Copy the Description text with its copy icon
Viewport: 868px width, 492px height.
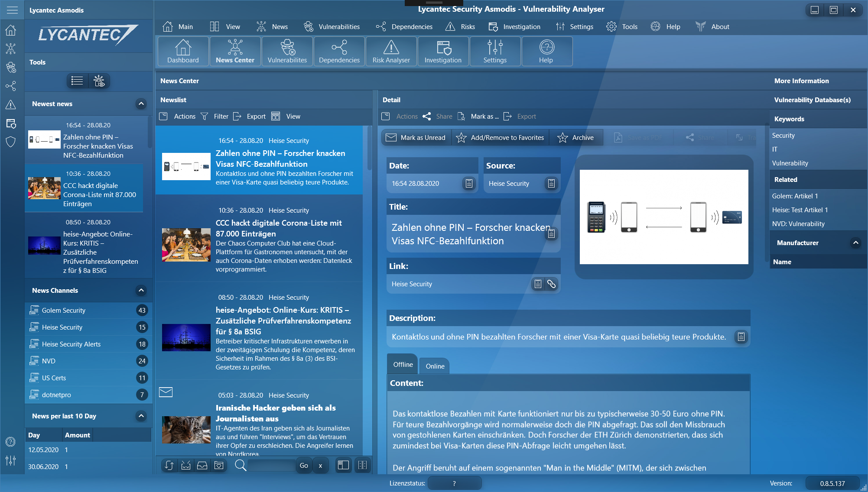[x=741, y=337]
